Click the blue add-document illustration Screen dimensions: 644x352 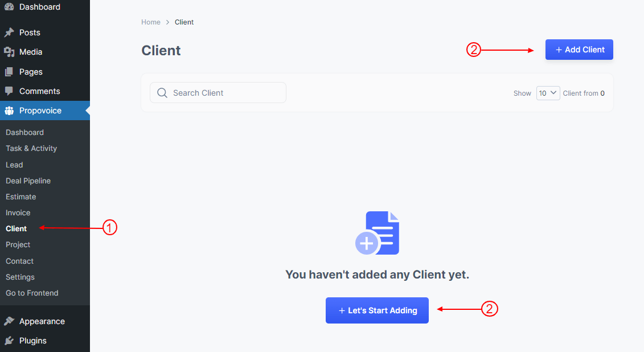click(377, 233)
